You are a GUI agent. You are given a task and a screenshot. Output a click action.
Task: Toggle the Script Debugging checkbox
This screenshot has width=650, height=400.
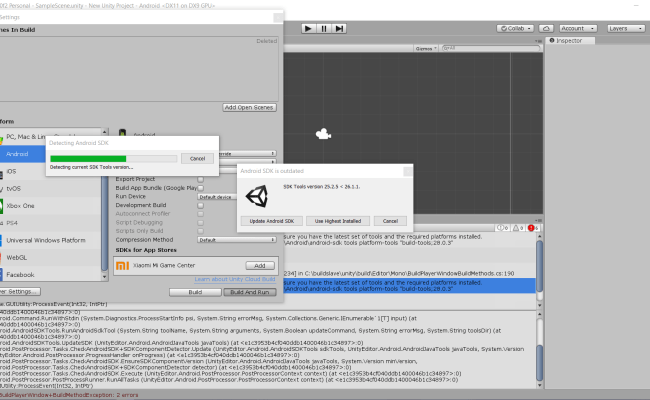(201, 223)
